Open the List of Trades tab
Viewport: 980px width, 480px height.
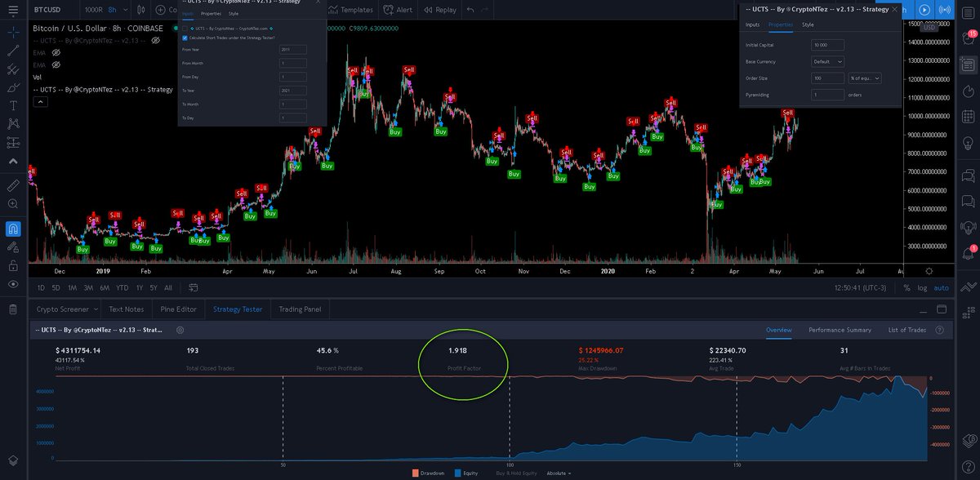point(906,330)
